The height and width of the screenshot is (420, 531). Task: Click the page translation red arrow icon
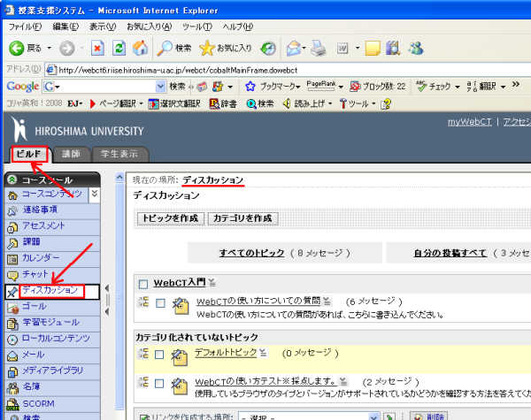[92, 103]
